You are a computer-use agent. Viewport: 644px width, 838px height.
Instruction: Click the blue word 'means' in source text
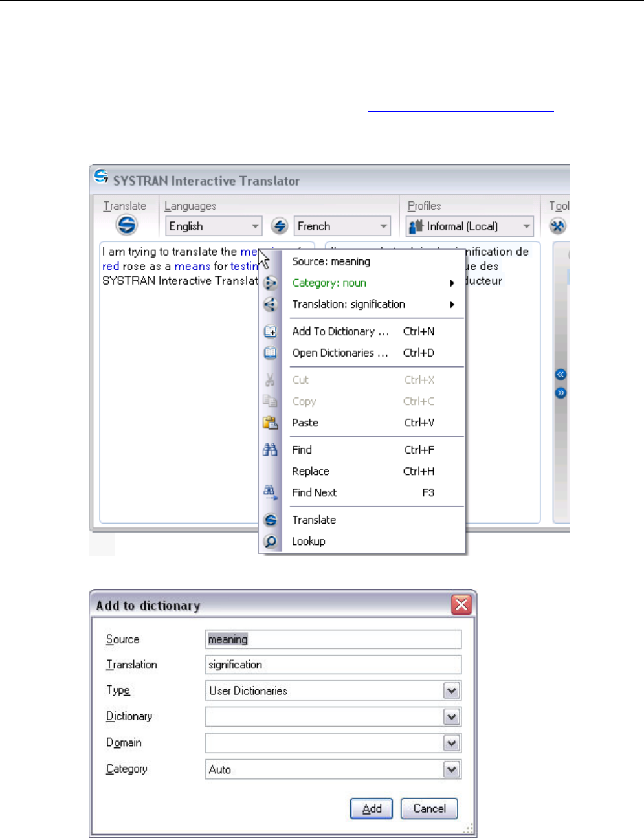tap(192, 266)
